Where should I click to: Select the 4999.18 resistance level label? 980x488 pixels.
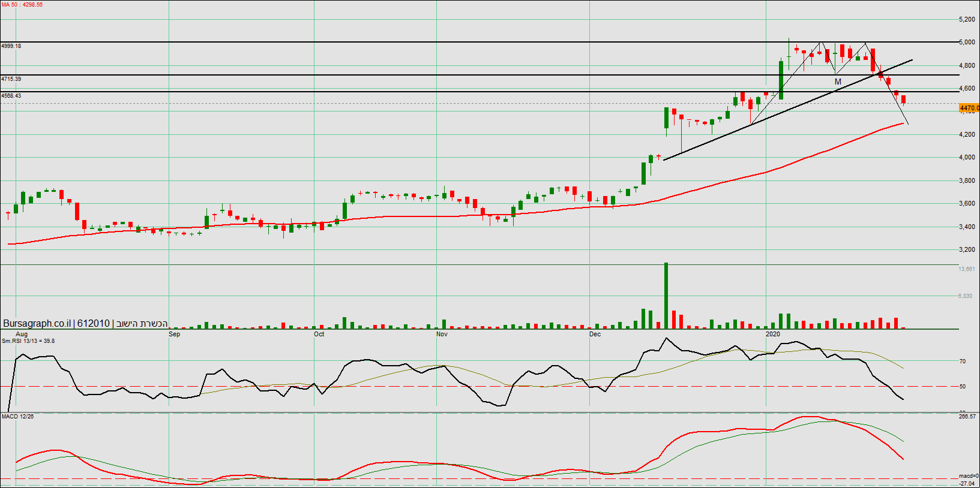tap(11, 46)
